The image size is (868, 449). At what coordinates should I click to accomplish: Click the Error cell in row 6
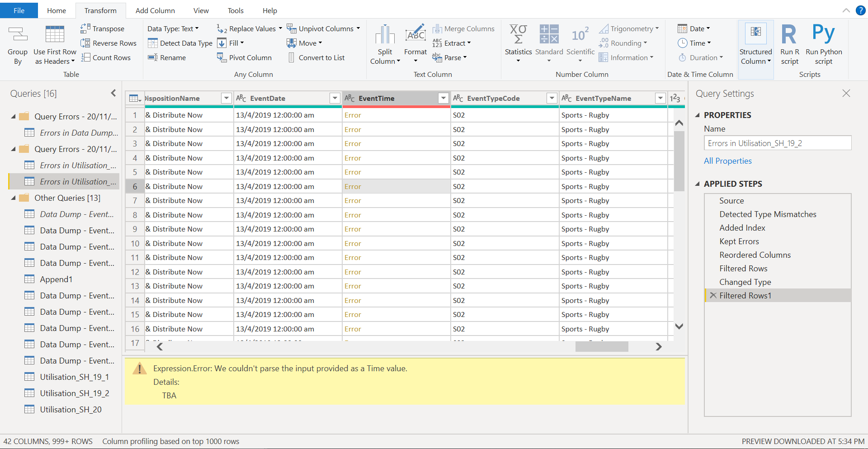tap(396, 186)
